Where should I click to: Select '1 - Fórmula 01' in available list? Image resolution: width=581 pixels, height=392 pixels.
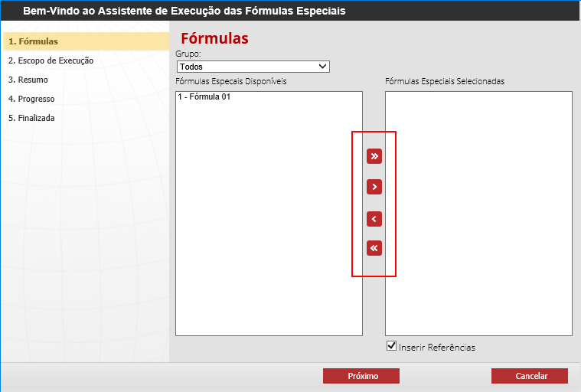point(204,96)
